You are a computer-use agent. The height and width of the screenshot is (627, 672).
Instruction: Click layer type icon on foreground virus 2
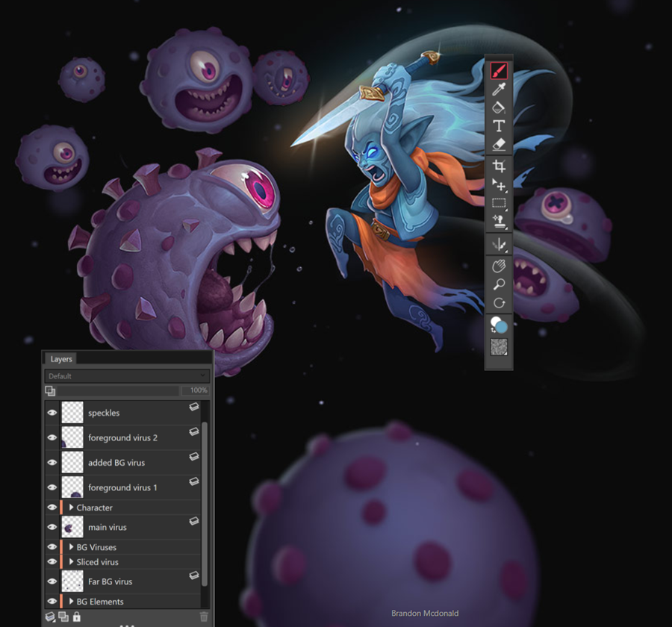click(x=194, y=431)
